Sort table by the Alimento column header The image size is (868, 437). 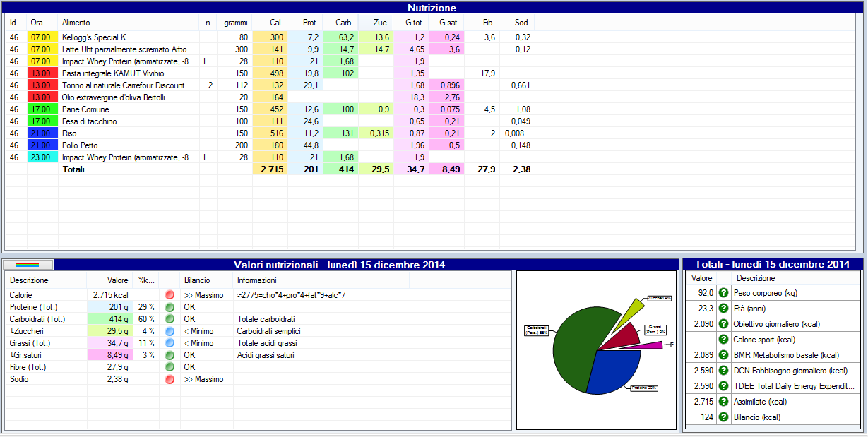pyautogui.click(x=127, y=23)
